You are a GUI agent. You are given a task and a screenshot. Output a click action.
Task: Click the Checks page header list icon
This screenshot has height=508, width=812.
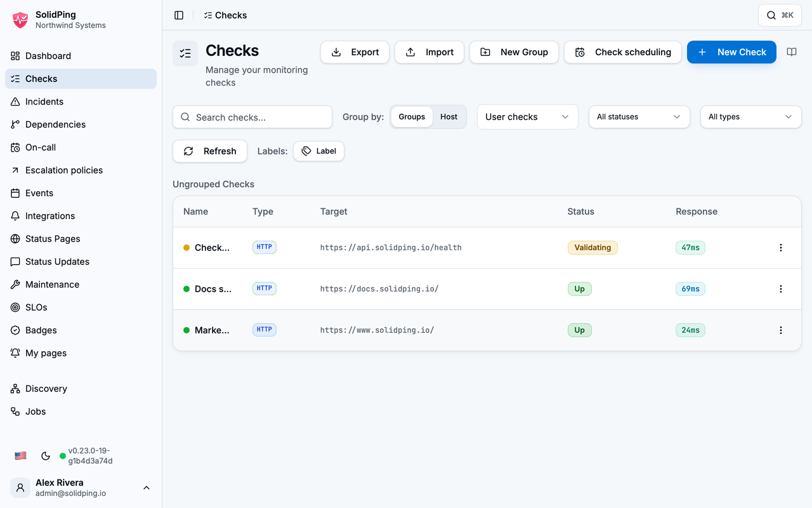185,53
